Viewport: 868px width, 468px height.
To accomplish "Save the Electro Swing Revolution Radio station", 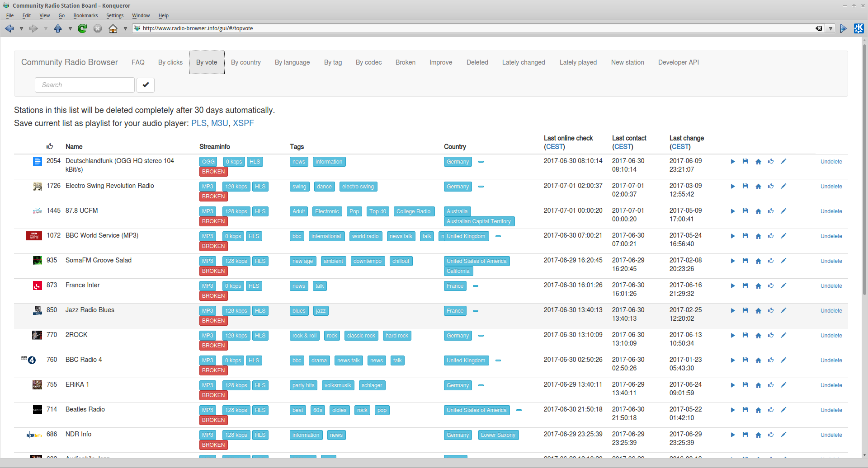I will click(x=745, y=186).
